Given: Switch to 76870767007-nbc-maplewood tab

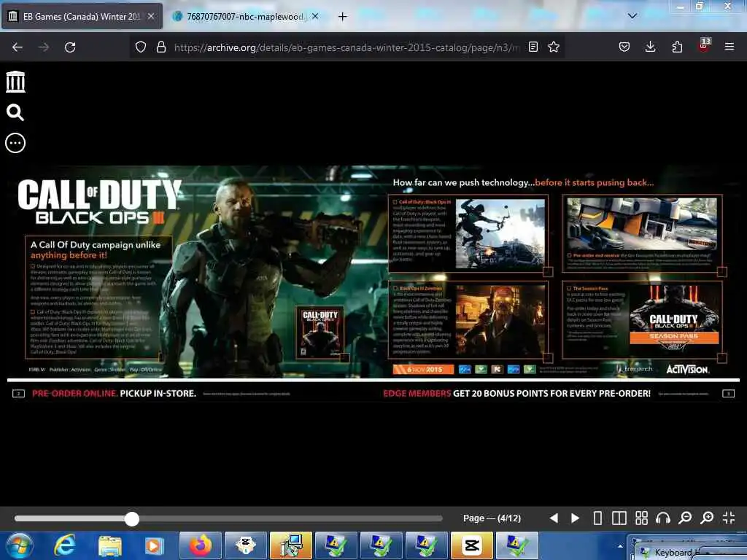Looking at the screenshot, I should coord(245,17).
